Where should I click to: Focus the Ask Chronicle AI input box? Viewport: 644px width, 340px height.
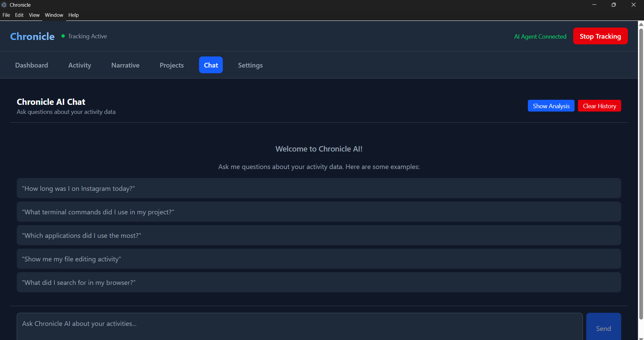300,327
